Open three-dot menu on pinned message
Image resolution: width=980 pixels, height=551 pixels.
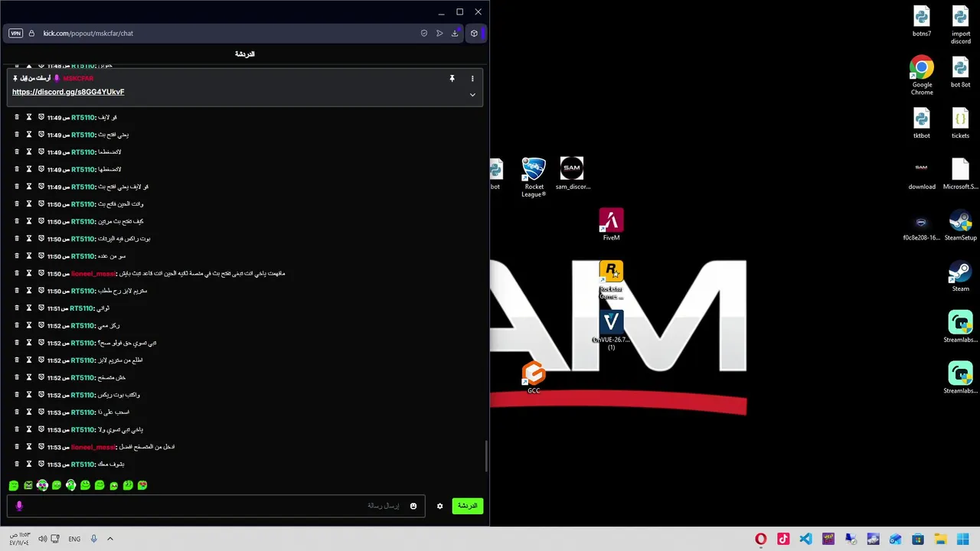coord(472,78)
